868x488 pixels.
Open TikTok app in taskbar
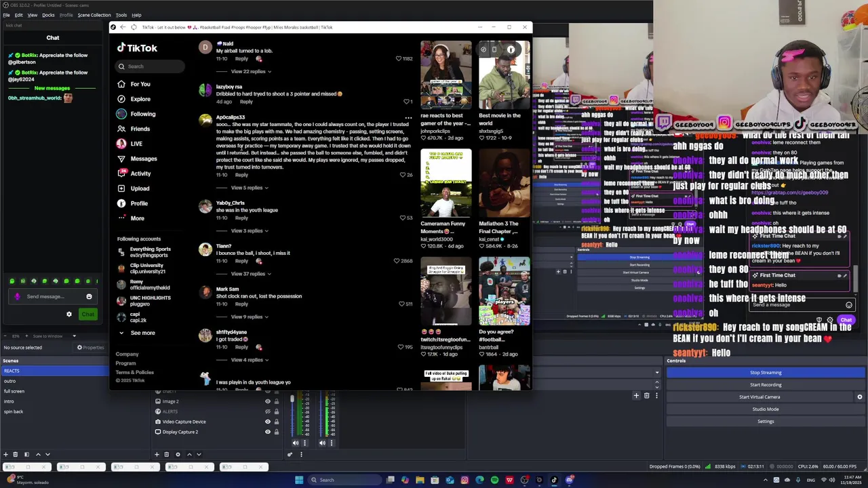[554, 480]
